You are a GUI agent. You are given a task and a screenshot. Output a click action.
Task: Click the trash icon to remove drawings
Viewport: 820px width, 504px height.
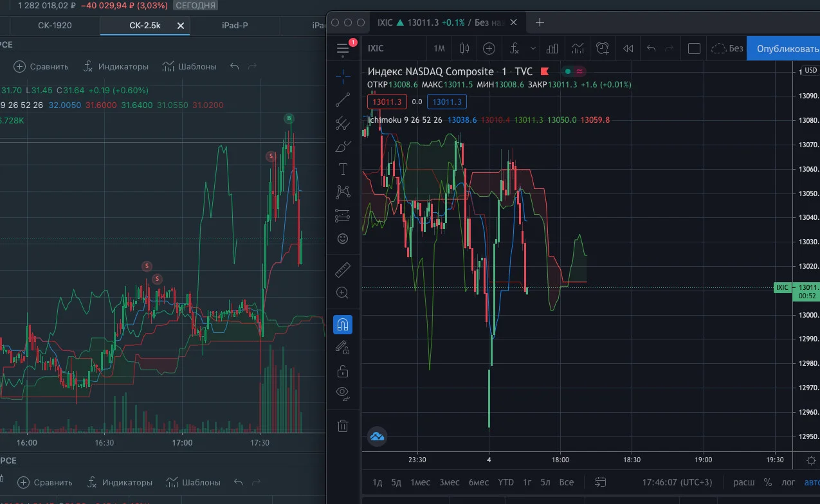pos(343,425)
